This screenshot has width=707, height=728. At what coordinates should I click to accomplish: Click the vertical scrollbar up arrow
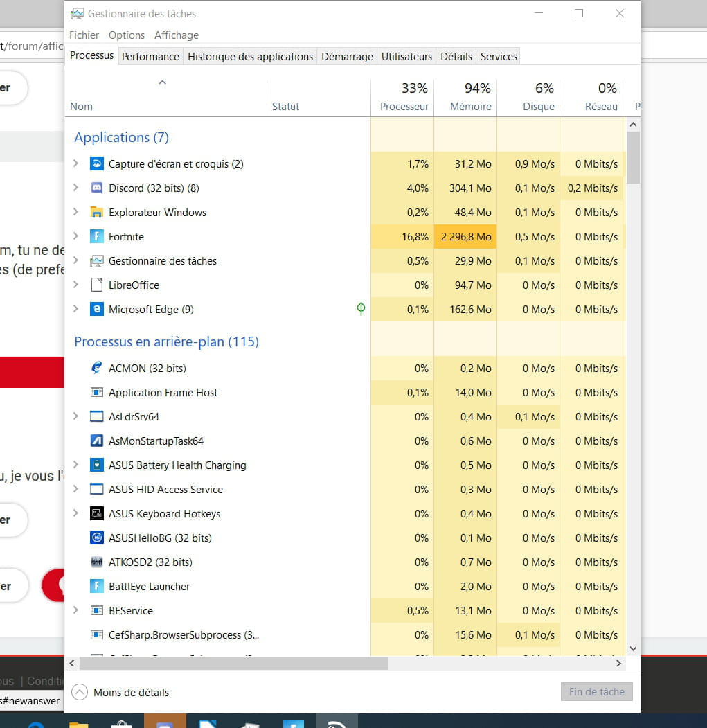[633, 125]
